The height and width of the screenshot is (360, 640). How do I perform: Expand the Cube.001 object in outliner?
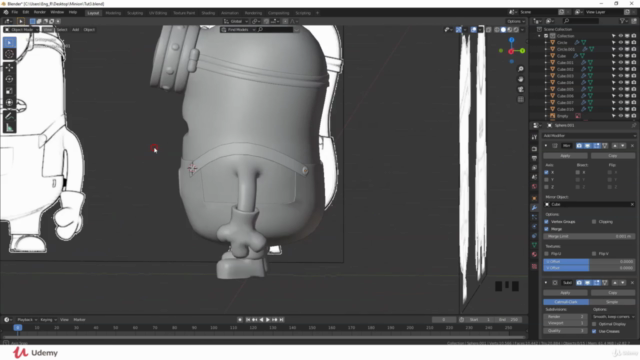click(546, 62)
